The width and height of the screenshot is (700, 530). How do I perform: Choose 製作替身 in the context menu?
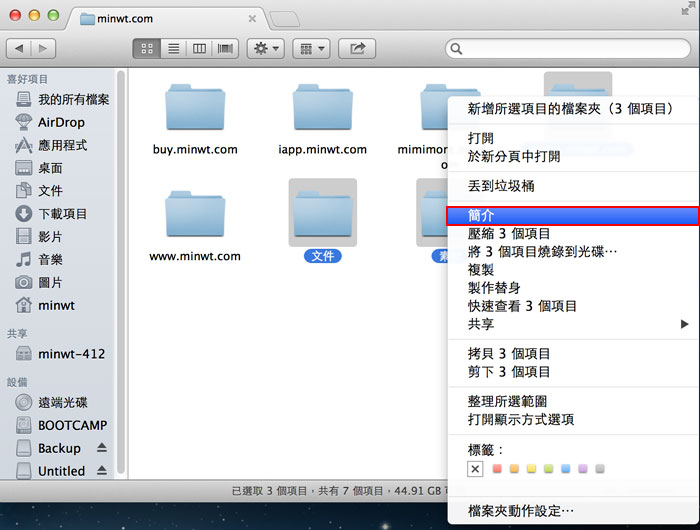(x=573, y=288)
